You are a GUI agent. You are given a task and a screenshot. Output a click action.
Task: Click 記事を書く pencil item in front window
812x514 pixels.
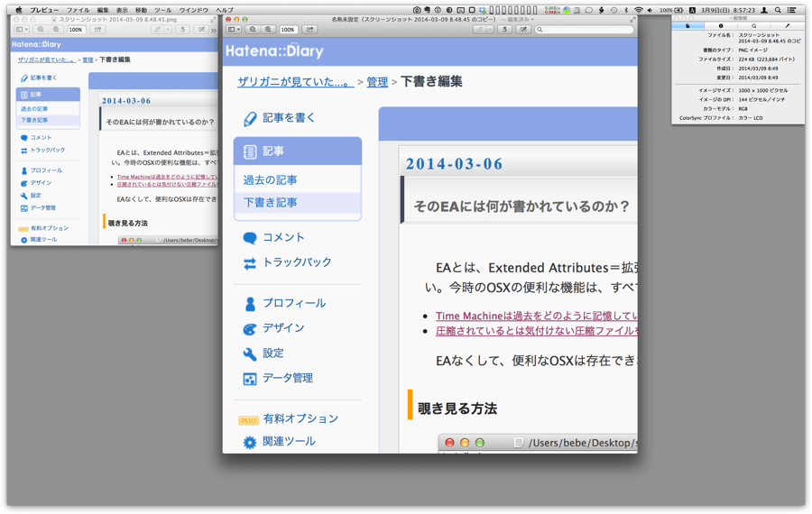pyautogui.click(x=280, y=118)
